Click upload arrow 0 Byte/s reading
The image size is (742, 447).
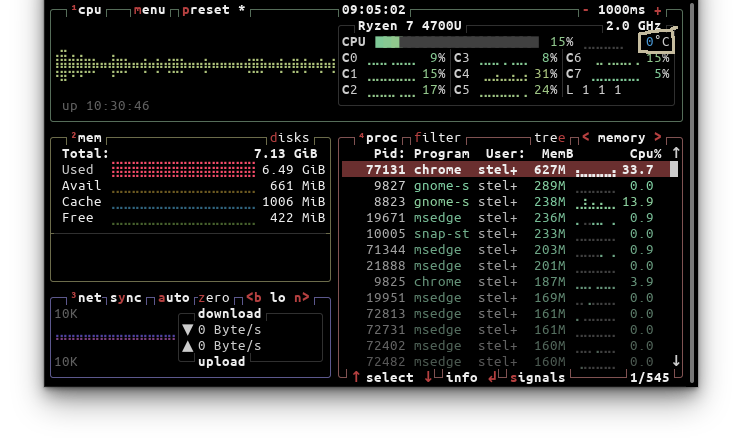(222, 346)
